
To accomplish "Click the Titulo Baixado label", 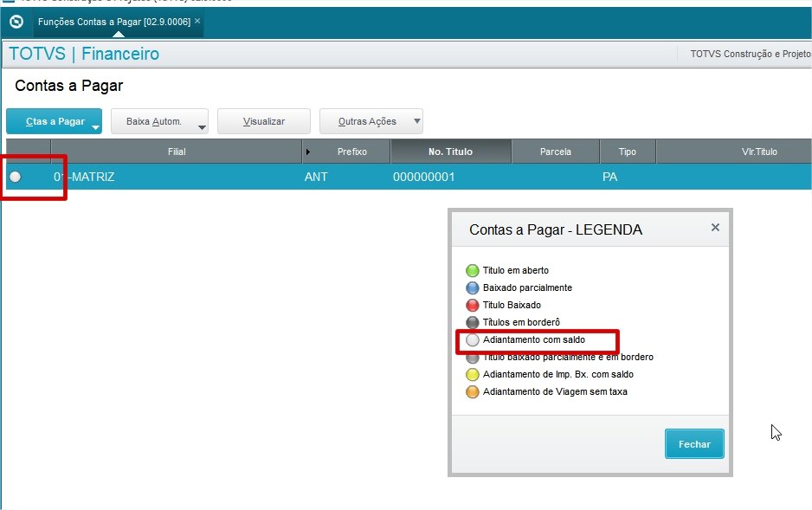I will coord(512,305).
